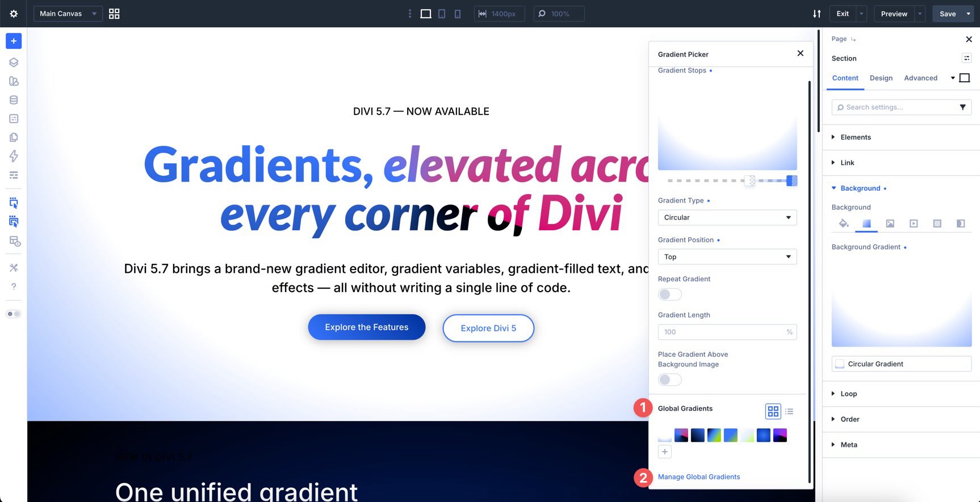Open the database variables icon
Screen dimensions: 980x502
coord(14,100)
